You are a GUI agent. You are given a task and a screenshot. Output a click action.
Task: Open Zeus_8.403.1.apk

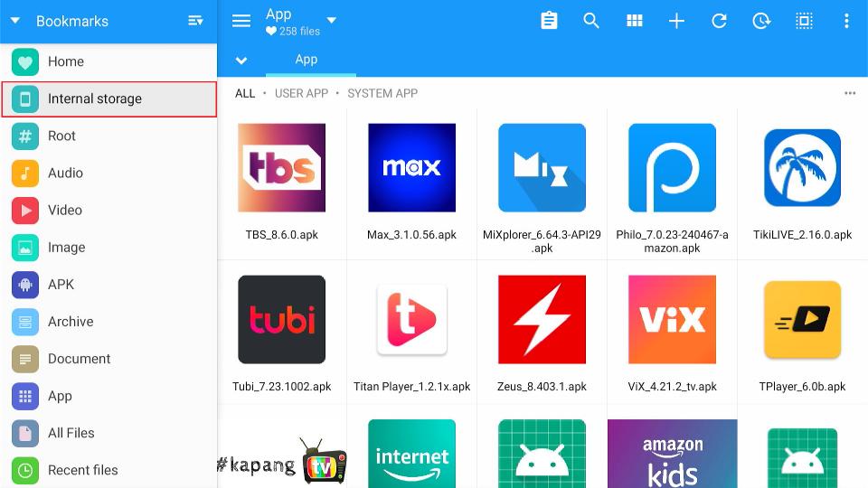tap(542, 332)
